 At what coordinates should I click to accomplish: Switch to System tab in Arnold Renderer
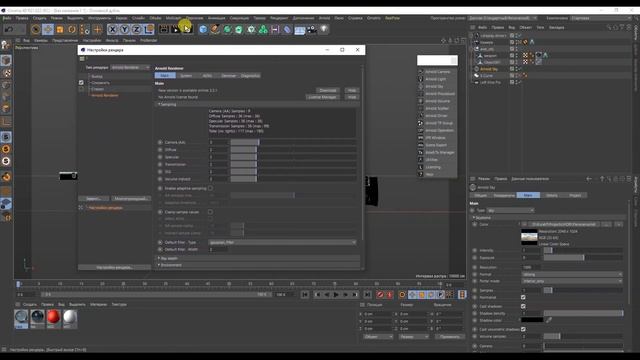pyautogui.click(x=186, y=76)
